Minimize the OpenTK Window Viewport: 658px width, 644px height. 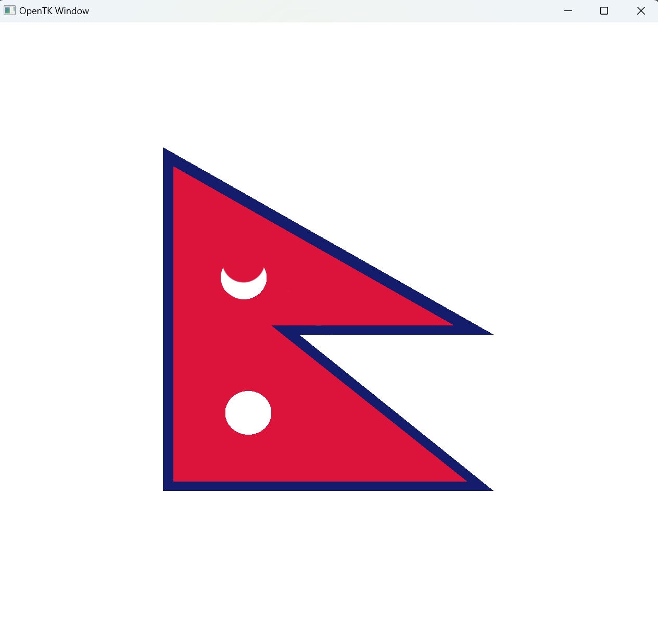567,10
